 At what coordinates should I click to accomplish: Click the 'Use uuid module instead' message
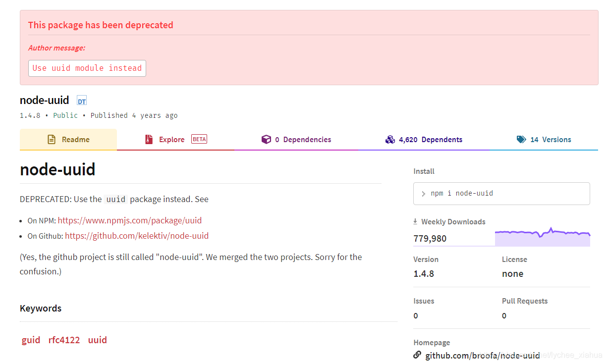[x=87, y=68]
